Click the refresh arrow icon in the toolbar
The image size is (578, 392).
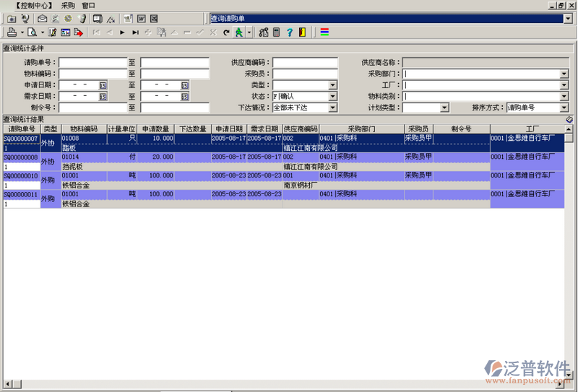point(225,32)
